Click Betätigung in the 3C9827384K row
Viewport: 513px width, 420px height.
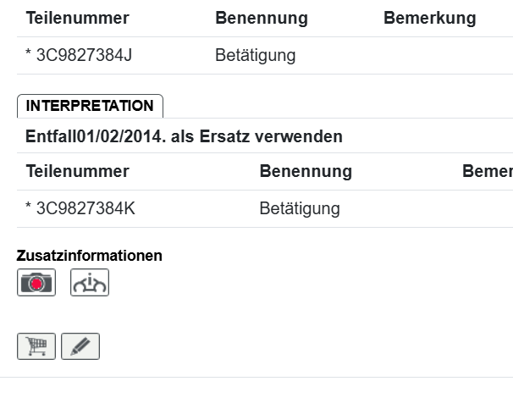(300, 208)
